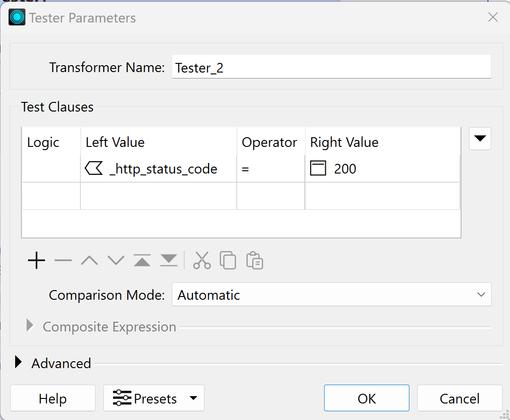Select the _http_status_code left value cell
Screen dimensions: 510x420
(159, 169)
